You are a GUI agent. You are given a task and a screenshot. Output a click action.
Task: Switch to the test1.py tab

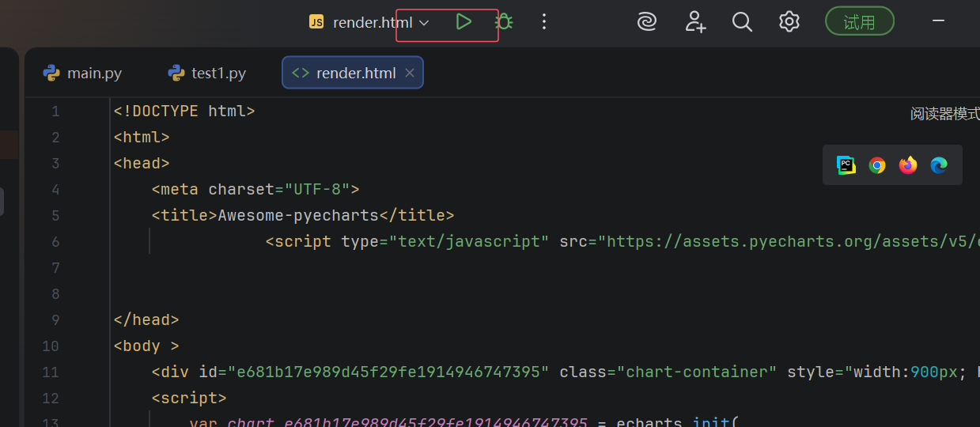(x=207, y=74)
